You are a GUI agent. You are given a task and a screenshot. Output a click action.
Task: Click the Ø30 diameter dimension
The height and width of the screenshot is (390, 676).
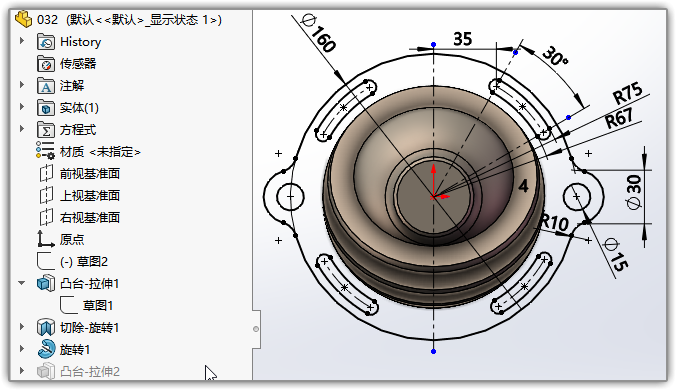tap(633, 192)
